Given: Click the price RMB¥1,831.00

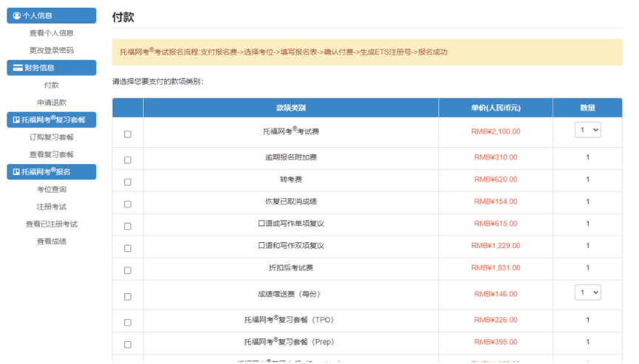Looking at the screenshot, I should [496, 267].
